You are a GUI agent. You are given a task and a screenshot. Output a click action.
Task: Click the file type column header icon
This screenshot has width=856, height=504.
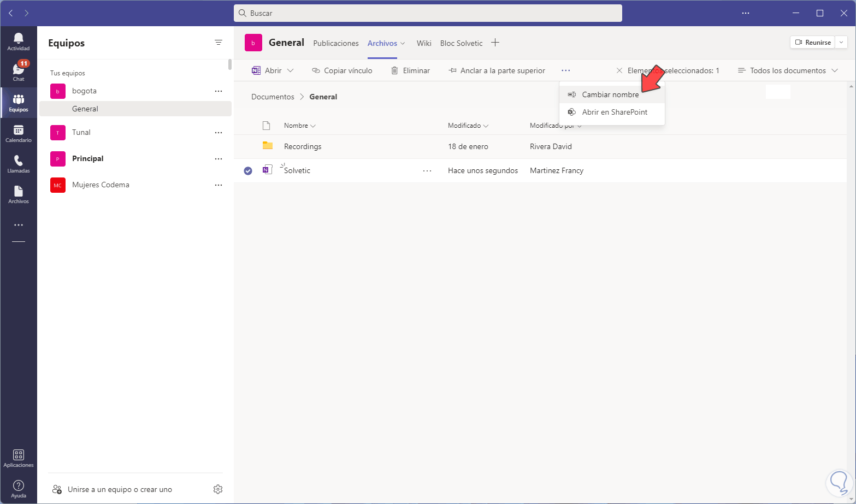266,126
